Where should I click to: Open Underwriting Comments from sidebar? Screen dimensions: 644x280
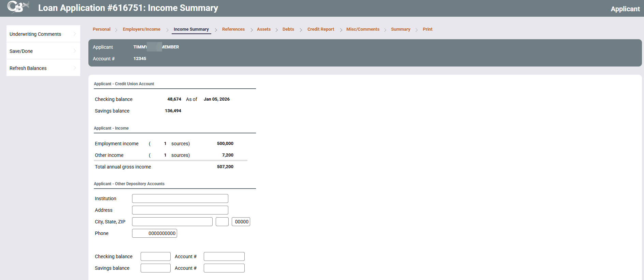coord(35,34)
